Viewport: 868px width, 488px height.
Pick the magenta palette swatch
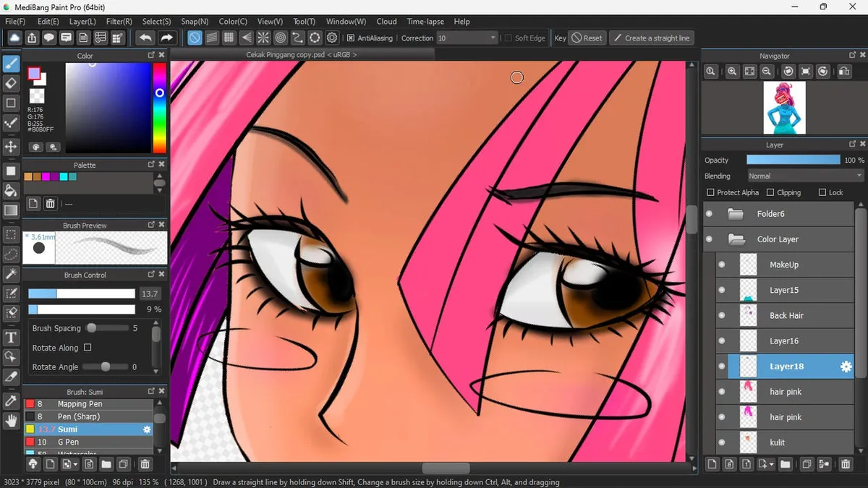tap(46, 177)
